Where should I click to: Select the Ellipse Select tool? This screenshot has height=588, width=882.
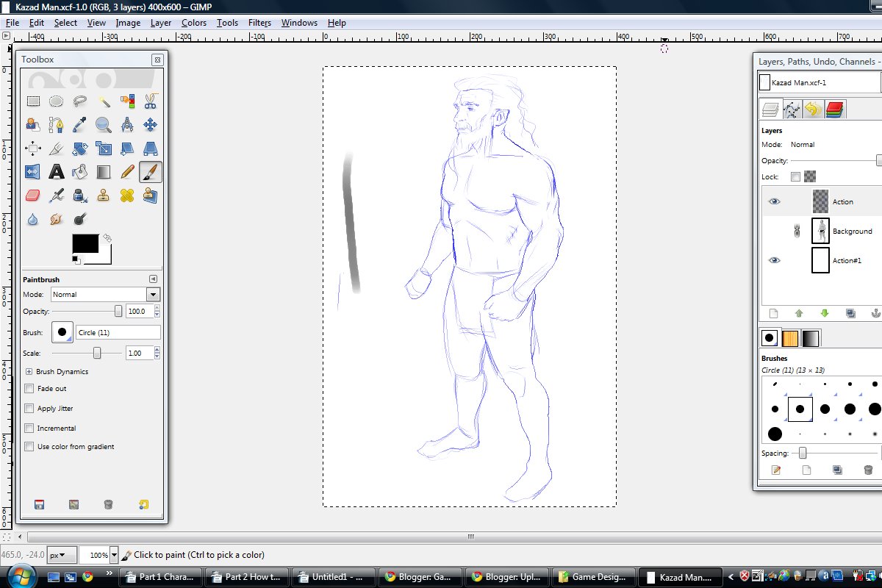tap(57, 101)
